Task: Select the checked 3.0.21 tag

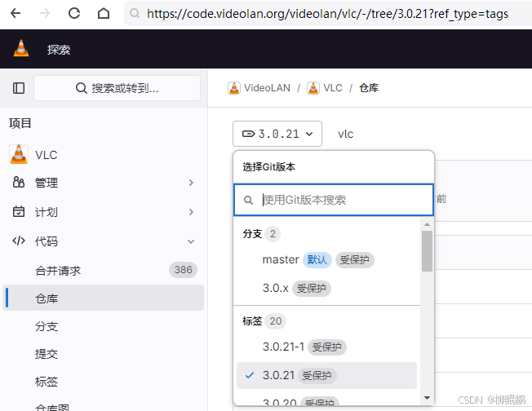Action: click(326, 375)
